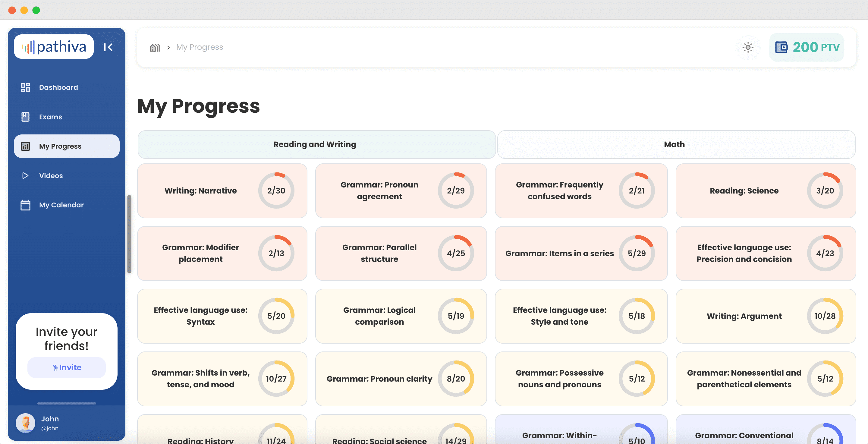The height and width of the screenshot is (444, 868).
Task: Click the Videos play icon
Action: coord(25,175)
